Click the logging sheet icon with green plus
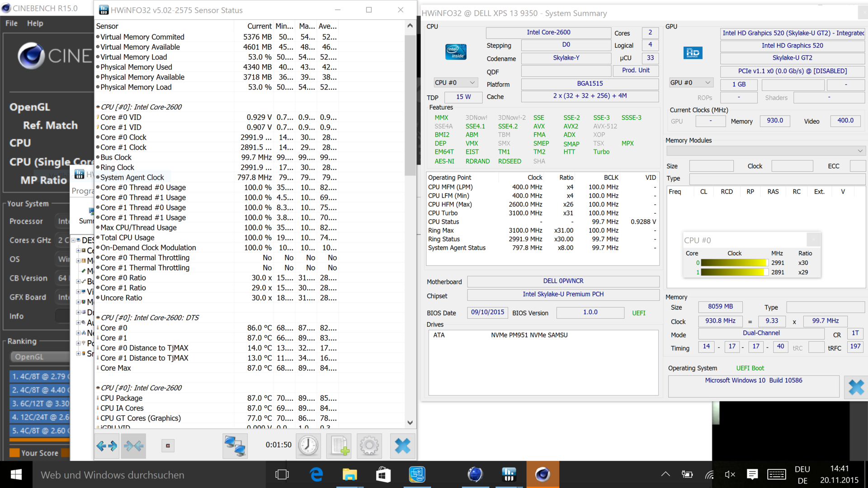This screenshot has width=868, height=488. [x=340, y=446]
